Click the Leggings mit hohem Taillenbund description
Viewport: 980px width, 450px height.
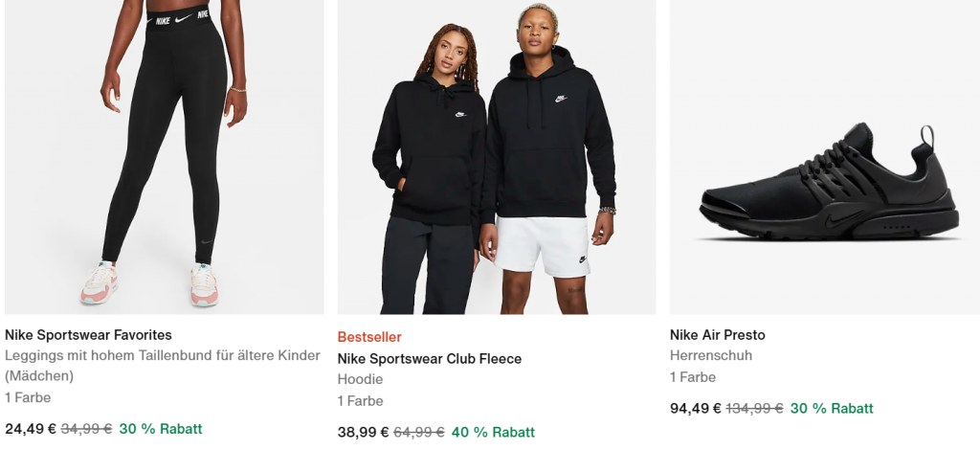[163, 356]
